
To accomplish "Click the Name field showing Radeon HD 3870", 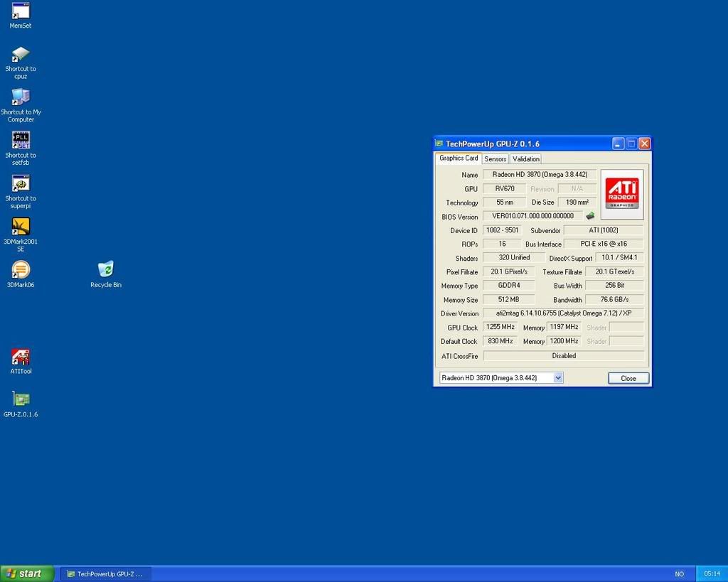I will (x=540, y=175).
